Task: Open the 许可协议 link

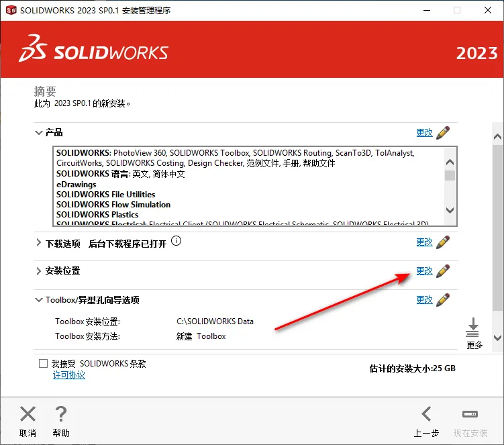Action: point(68,375)
